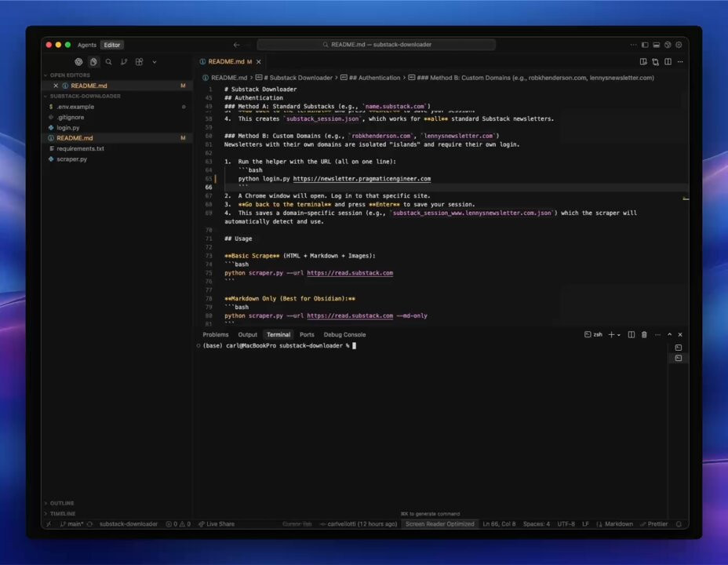The width and height of the screenshot is (728, 565).
Task: Close the terminal panel
Action: point(680,335)
